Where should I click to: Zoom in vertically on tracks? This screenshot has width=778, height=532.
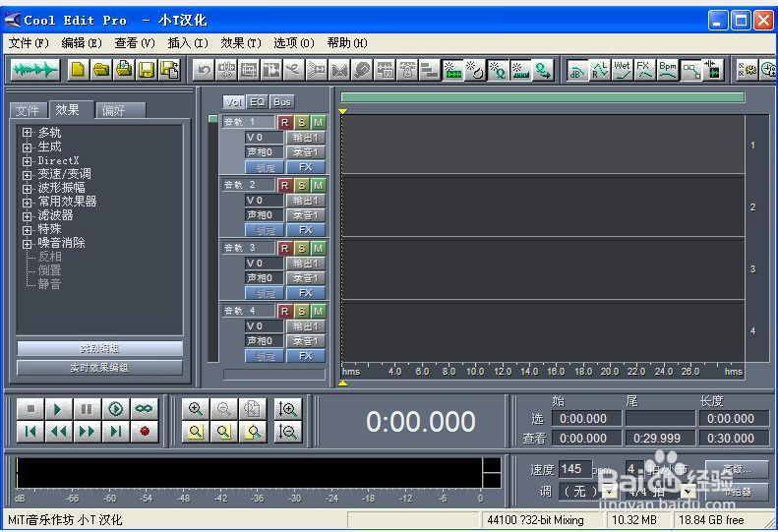287,409
